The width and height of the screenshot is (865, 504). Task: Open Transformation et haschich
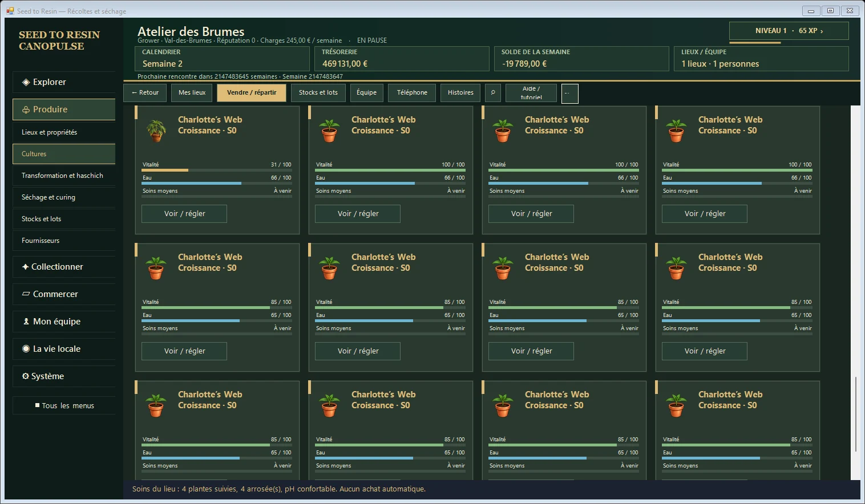64,176
